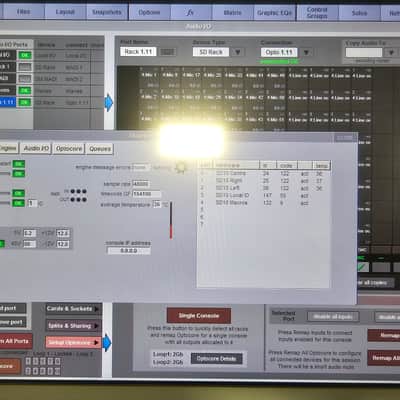Click the sample rate 48000 field

click(x=140, y=184)
